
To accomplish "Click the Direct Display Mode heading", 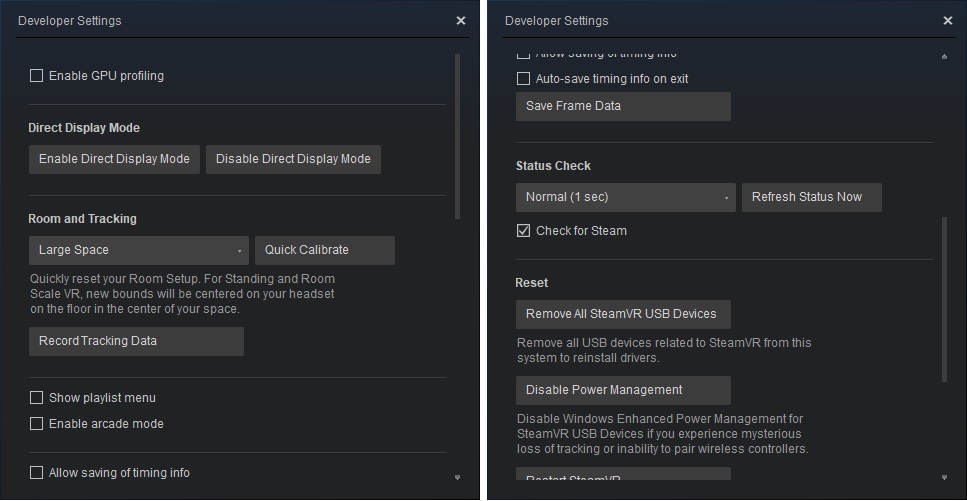I will pyautogui.click(x=84, y=128).
